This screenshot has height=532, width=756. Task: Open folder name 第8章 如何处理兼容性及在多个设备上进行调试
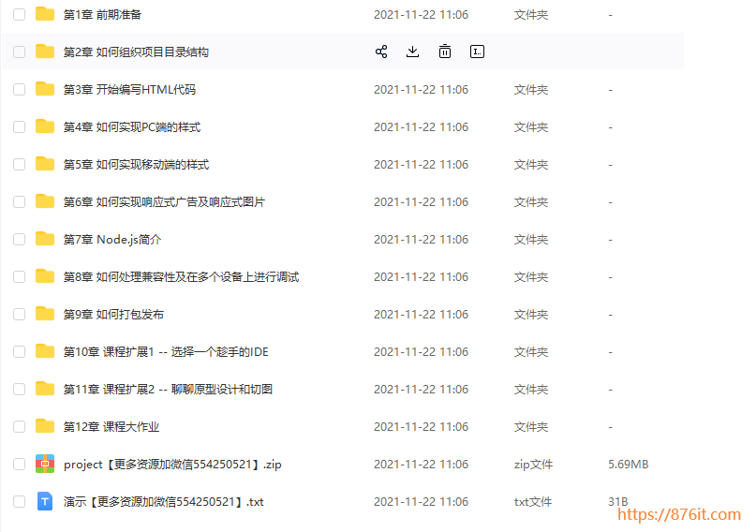[x=181, y=277]
